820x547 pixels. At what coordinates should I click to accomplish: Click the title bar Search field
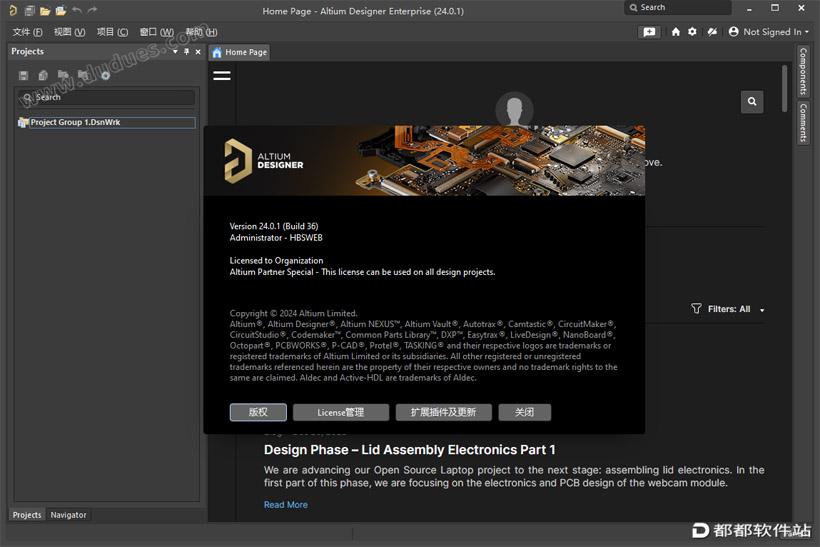677,7
